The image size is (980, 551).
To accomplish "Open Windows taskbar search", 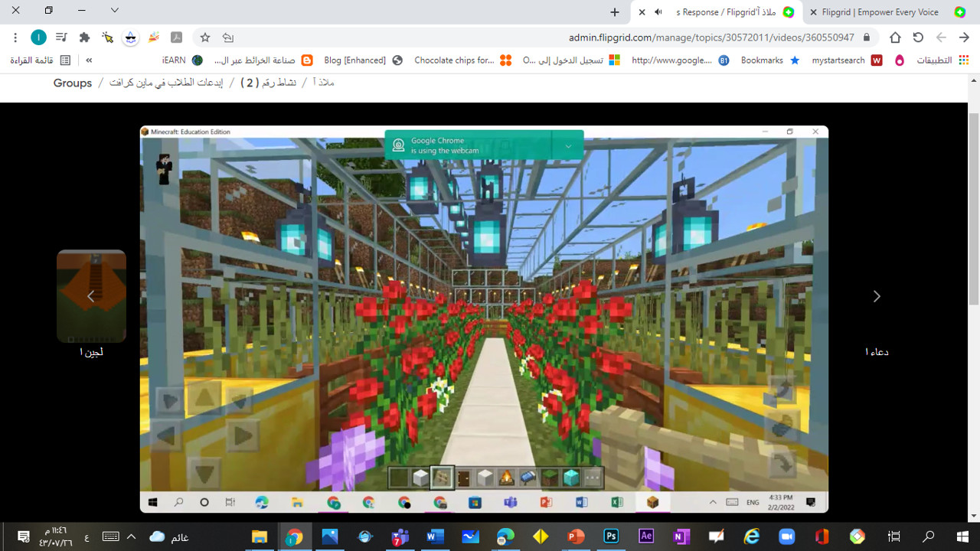I will 928,536.
